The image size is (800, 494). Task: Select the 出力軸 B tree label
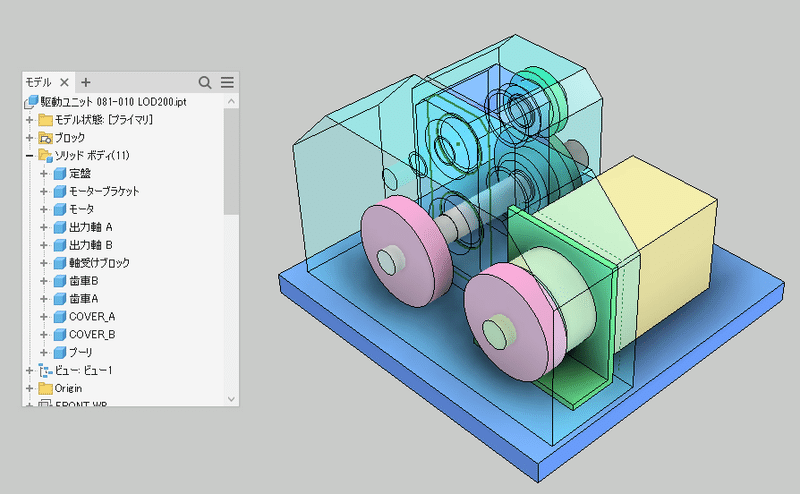pos(91,245)
